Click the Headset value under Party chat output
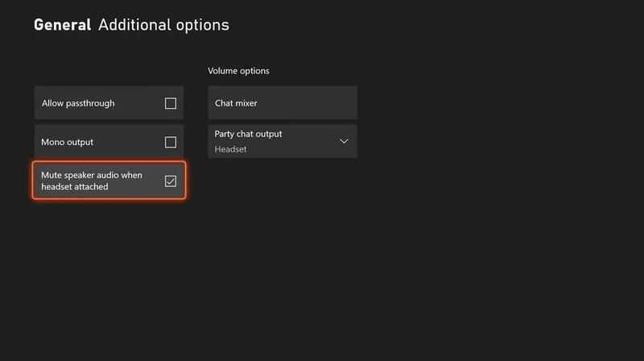This screenshot has width=644, height=361. coord(230,149)
